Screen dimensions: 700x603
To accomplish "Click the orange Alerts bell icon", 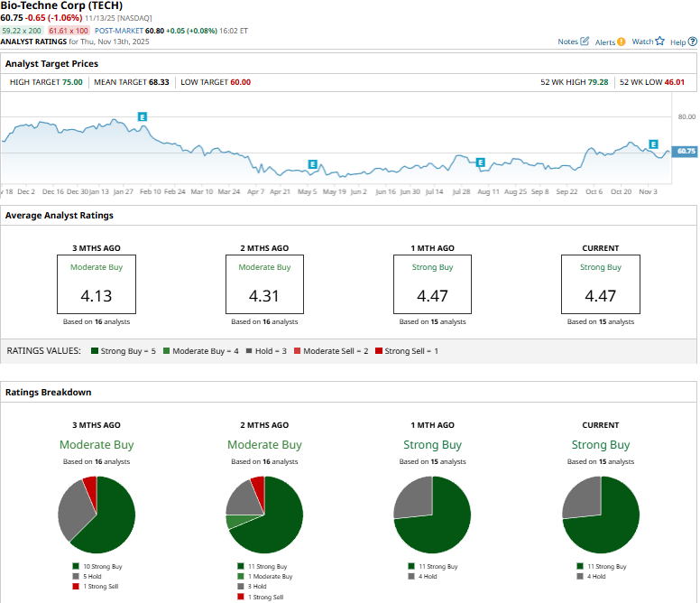I will [622, 42].
